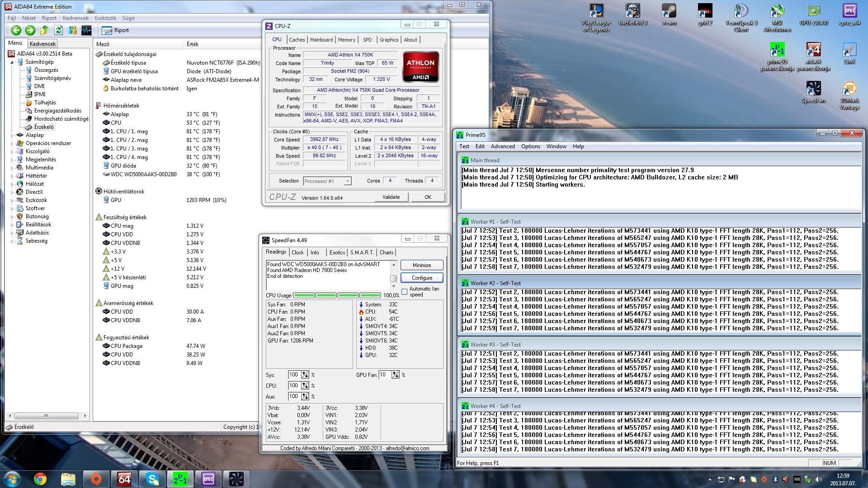Click the SpeedFan log vertical scrollbar
Image resolution: width=868 pixels, height=488 pixels.
coord(393,275)
